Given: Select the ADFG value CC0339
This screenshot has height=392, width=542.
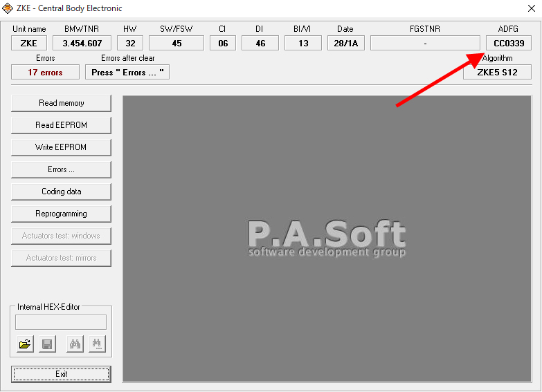Looking at the screenshot, I should (509, 43).
